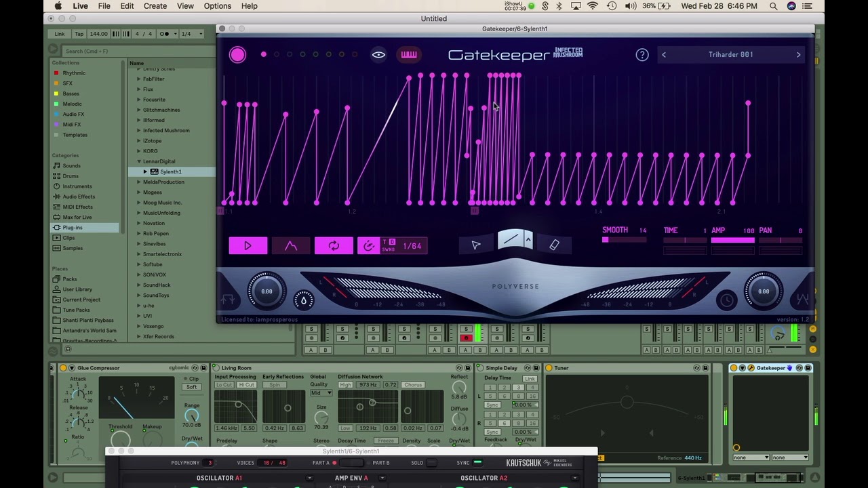
Task: Open Spotlight search in menu bar
Action: 774,6
